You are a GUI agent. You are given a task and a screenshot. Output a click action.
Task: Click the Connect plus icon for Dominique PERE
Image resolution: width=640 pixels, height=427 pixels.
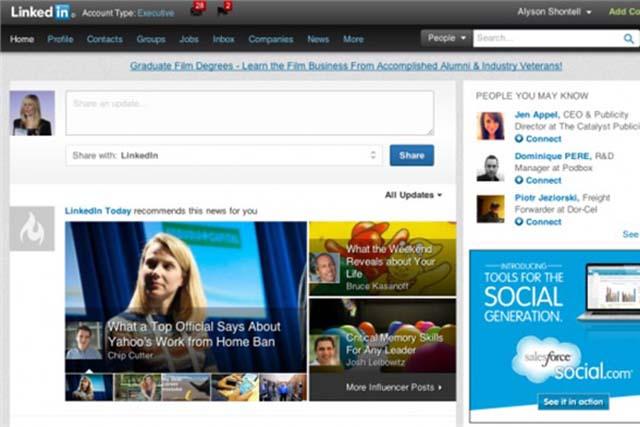point(519,180)
